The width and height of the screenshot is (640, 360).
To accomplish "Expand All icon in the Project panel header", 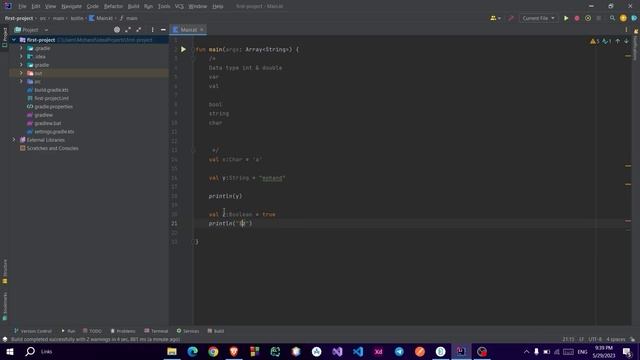I will point(128,30).
